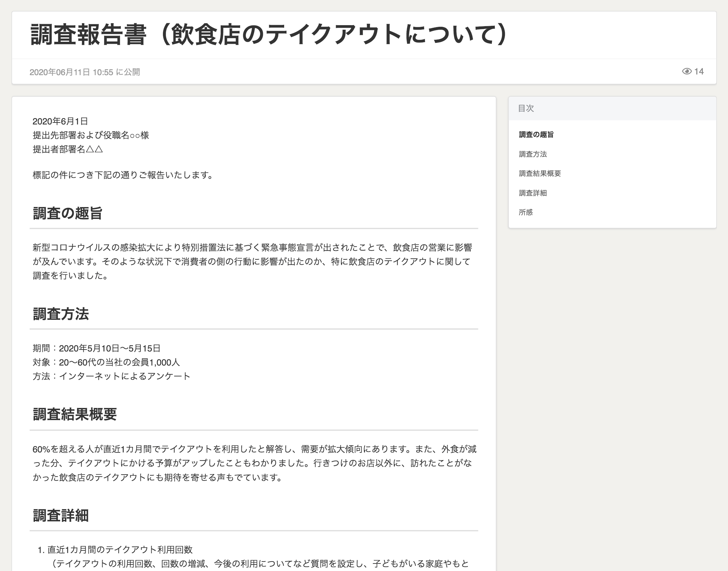The width and height of the screenshot is (728, 571).
Task: Click the line 提出者部署名△△
Action: tap(68, 149)
